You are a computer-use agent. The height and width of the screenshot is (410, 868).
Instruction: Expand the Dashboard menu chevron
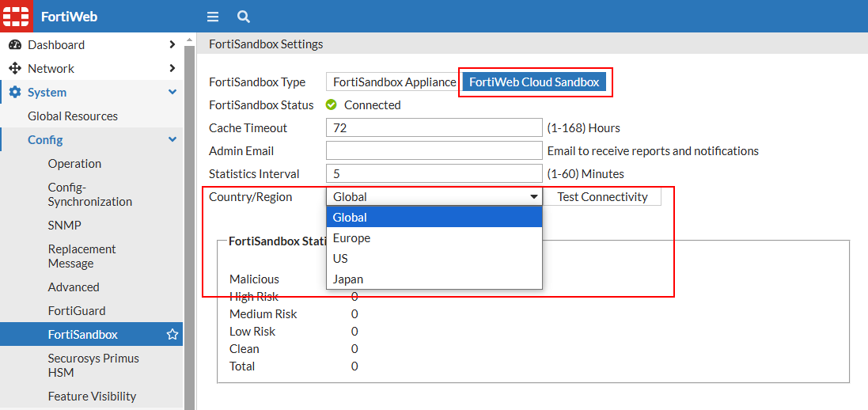(172, 45)
